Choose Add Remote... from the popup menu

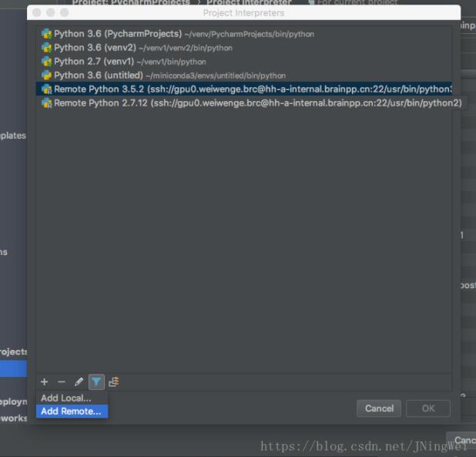[x=72, y=412]
